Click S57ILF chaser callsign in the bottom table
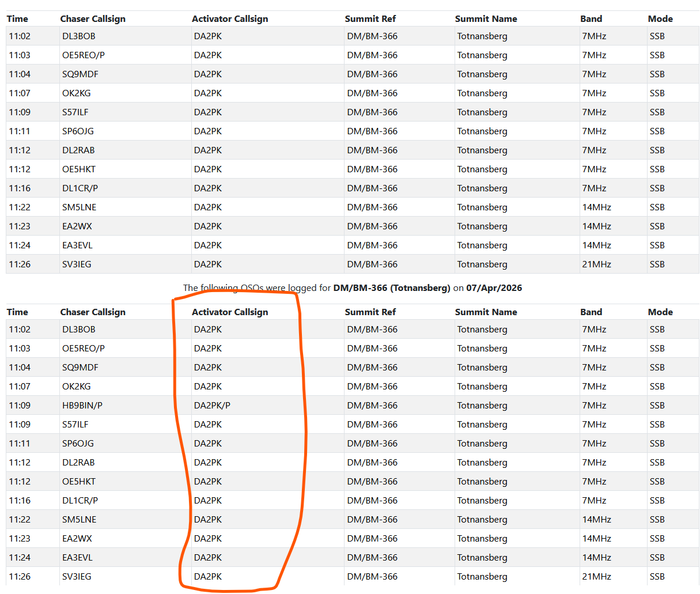 [x=75, y=424]
